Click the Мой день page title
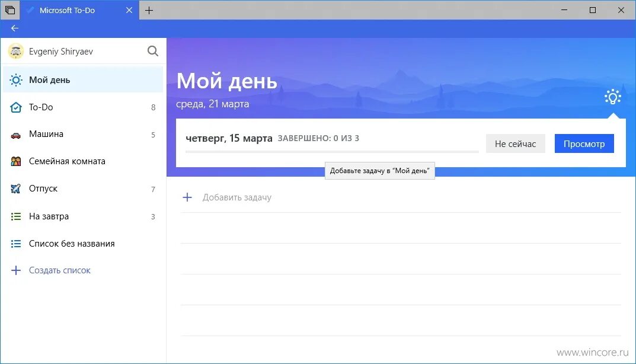This screenshot has height=364, width=636. 227,81
